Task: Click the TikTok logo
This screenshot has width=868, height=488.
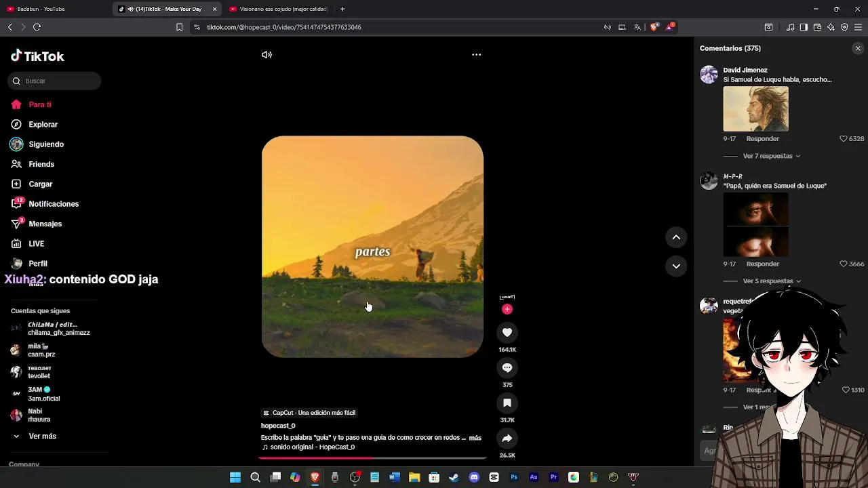Action: pos(37,56)
